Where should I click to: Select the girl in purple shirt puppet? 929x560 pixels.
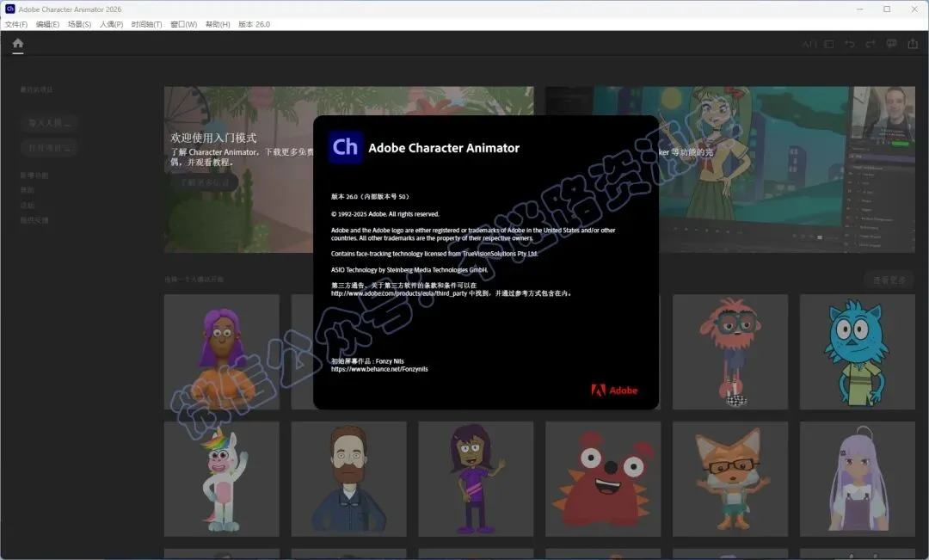tap(476, 479)
